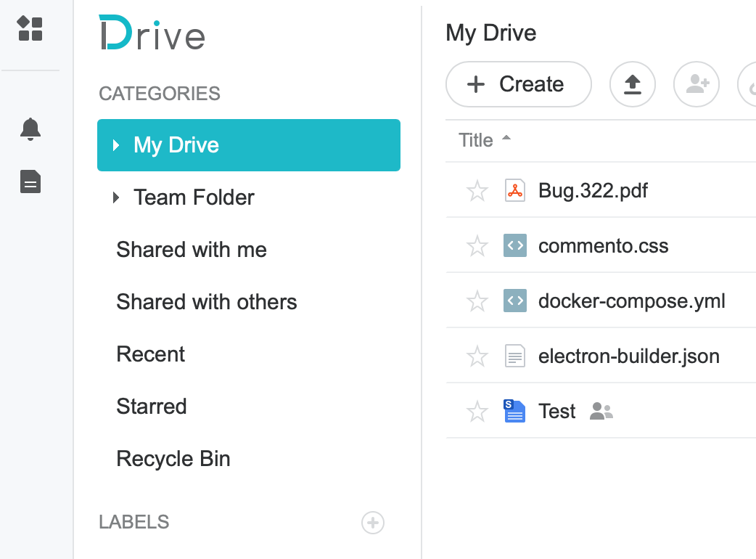
Task: Sort by Title column header arrow
Action: [506, 139]
